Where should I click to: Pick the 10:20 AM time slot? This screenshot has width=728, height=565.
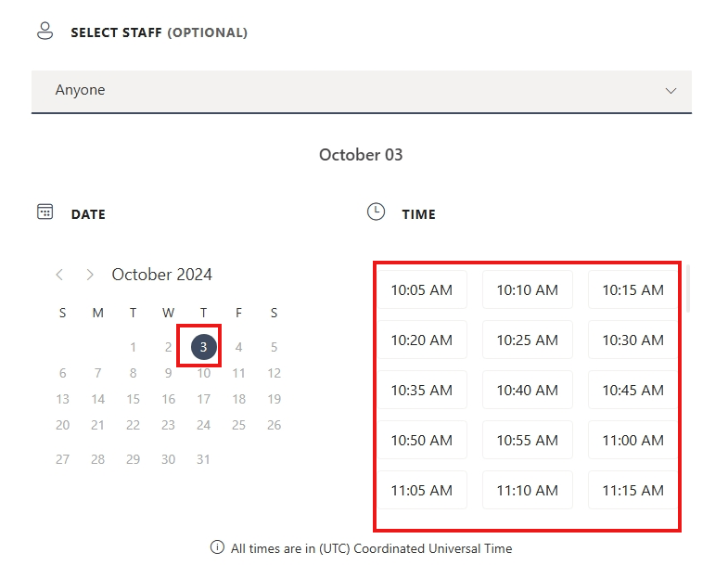[422, 340]
